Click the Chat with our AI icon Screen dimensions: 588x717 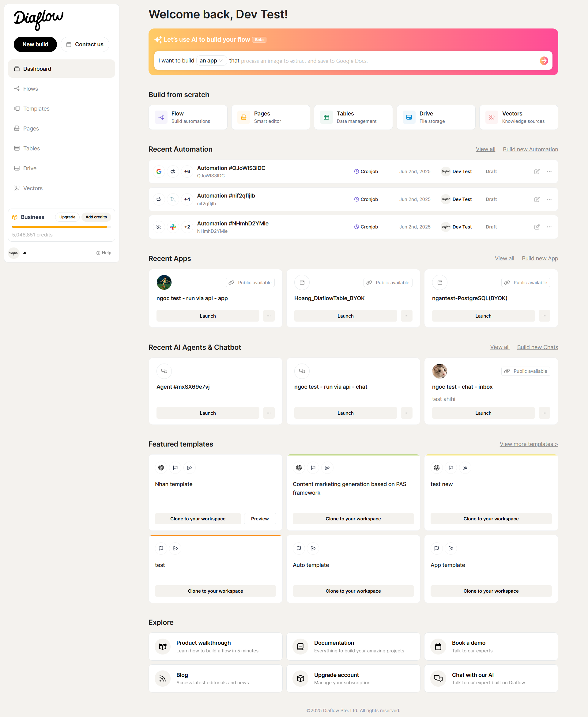[x=438, y=678]
